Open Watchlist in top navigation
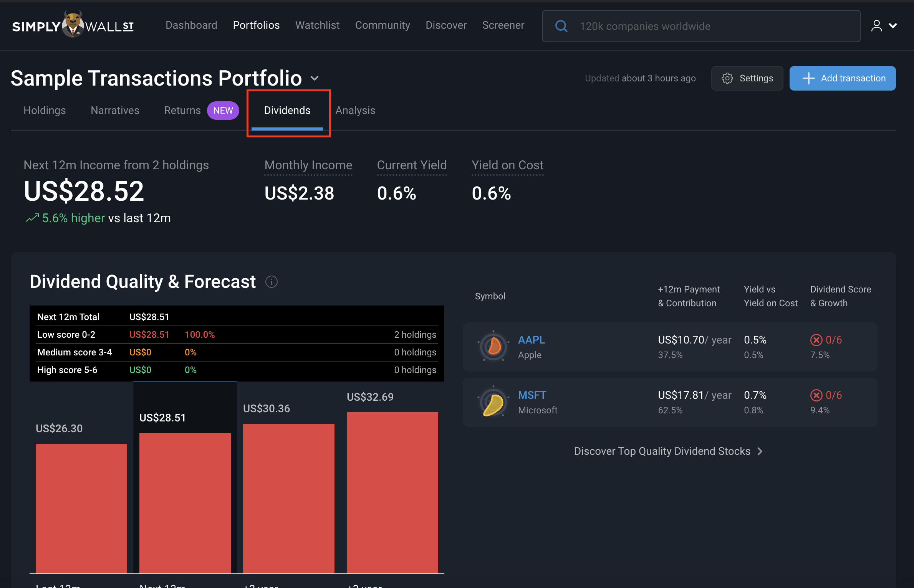 pos(317,25)
